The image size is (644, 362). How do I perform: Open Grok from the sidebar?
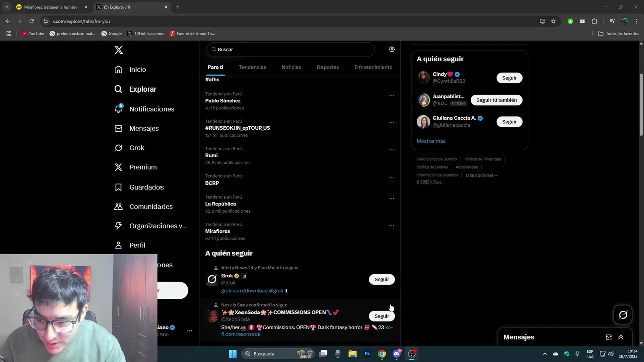[x=129, y=148]
